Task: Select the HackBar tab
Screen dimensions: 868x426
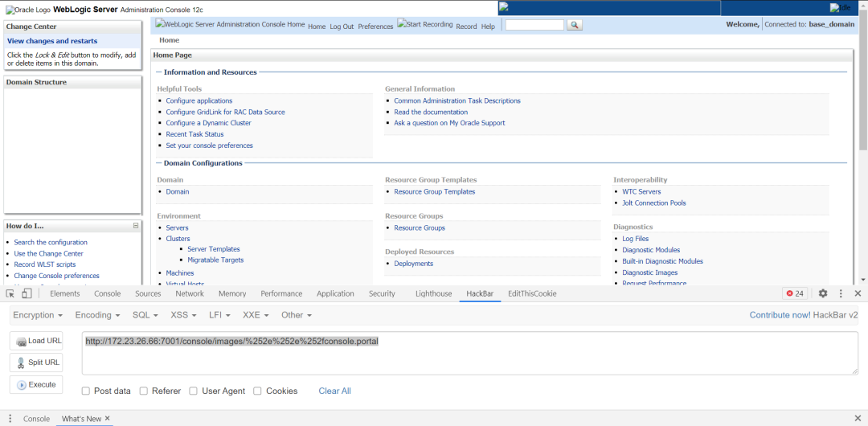Action: [x=480, y=293]
